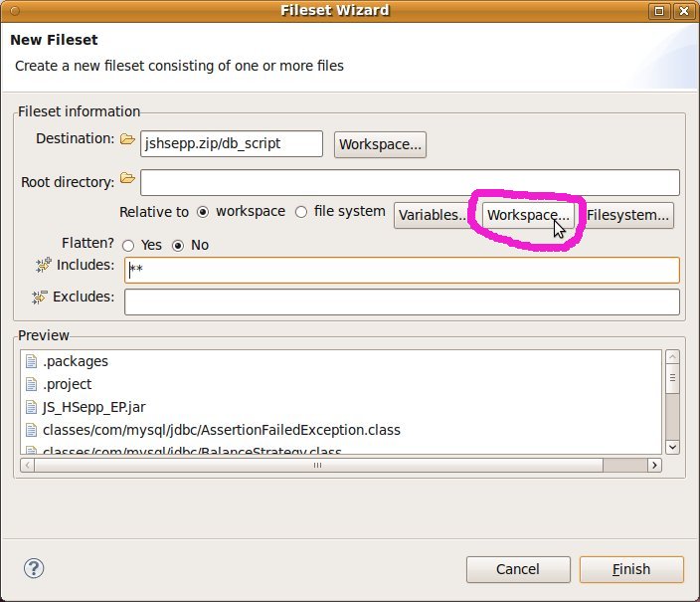Image resolution: width=700 pixels, height=602 pixels.
Task: Click the Root directory folder icon
Action: [x=127, y=179]
